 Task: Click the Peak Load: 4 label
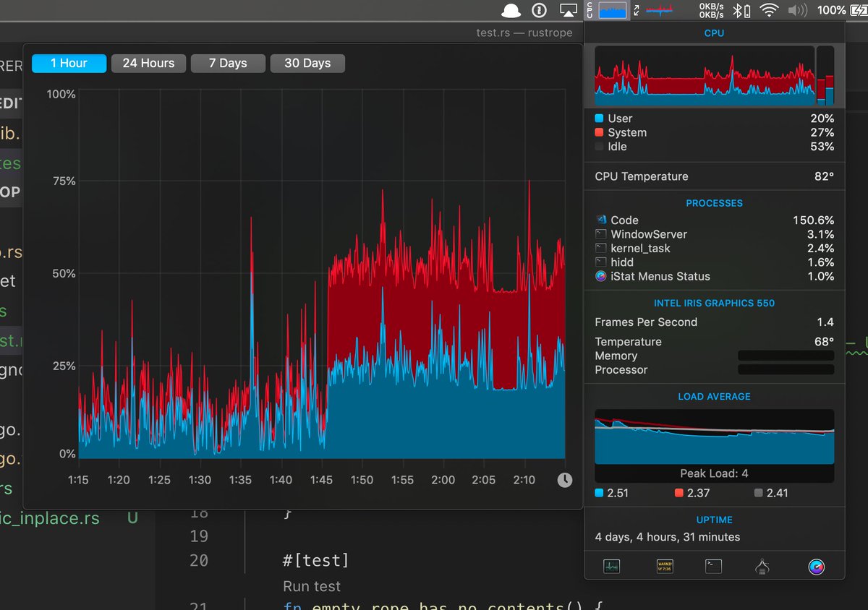coord(714,473)
